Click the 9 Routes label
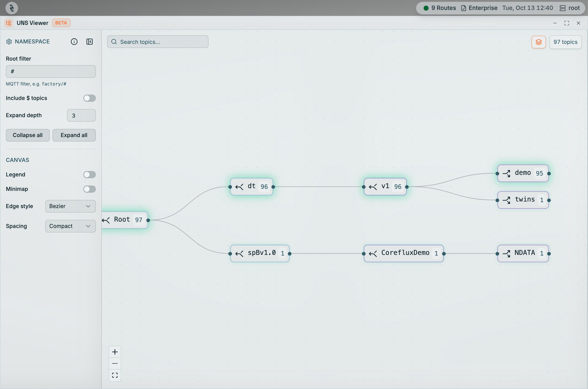Image resolution: width=588 pixels, height=389 pixels. [x=444, y=8]
